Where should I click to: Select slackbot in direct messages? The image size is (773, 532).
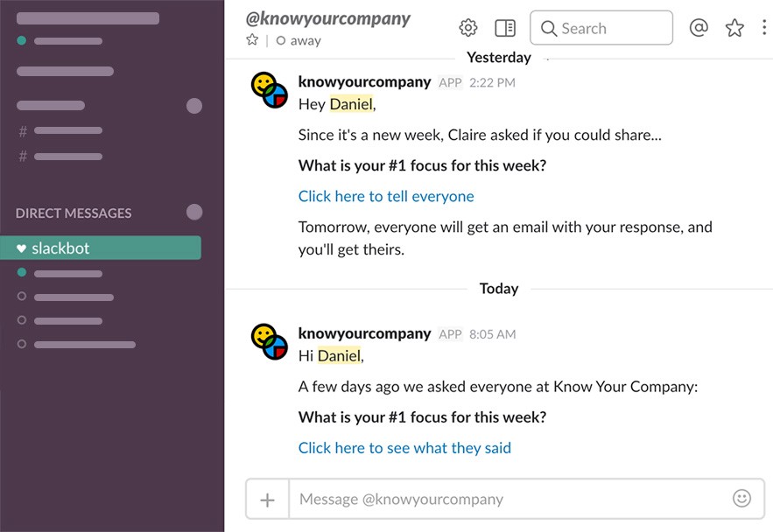point(101,248)
